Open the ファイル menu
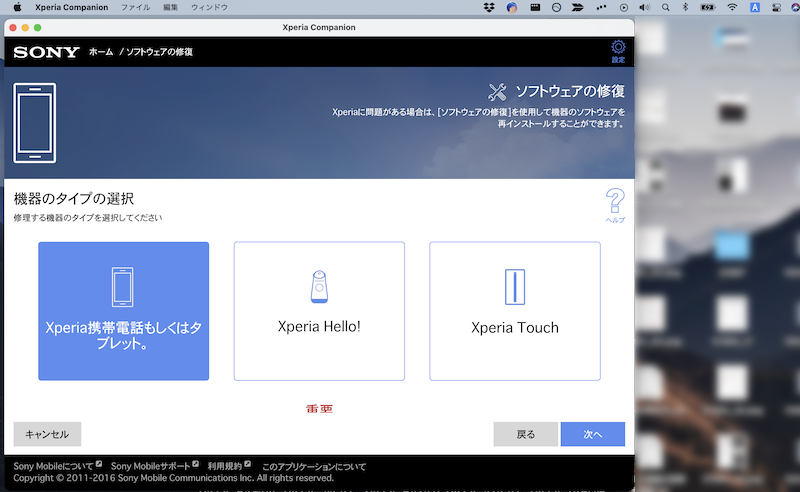 click(136, 7)
